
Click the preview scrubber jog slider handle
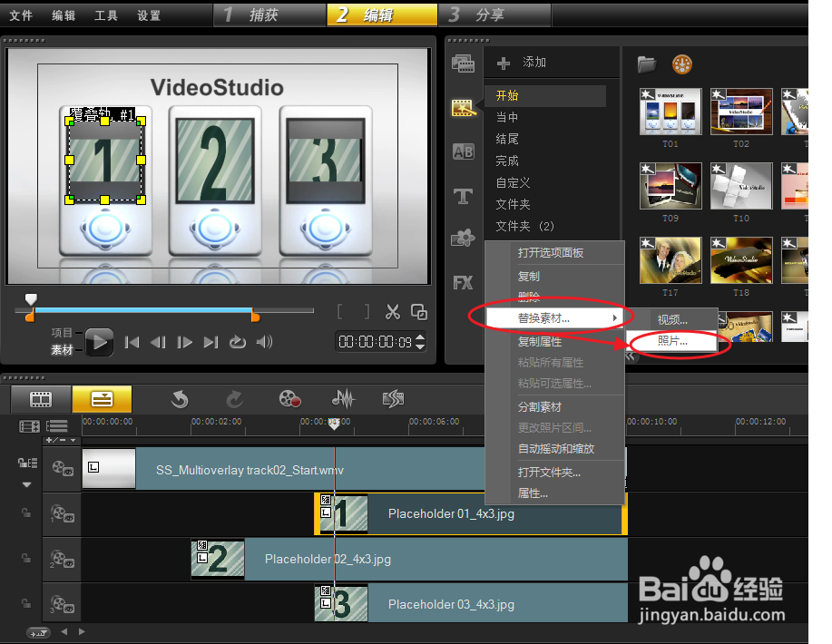coord(32,299)
